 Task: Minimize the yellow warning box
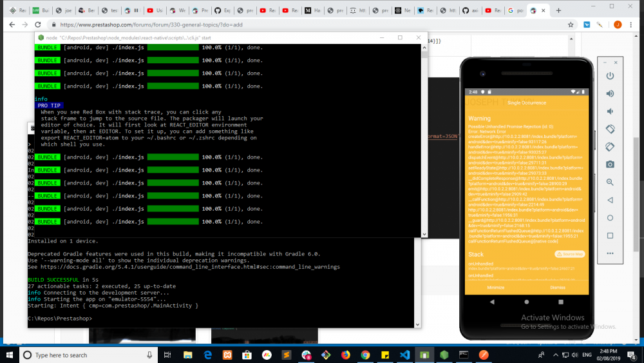[495, 288]
